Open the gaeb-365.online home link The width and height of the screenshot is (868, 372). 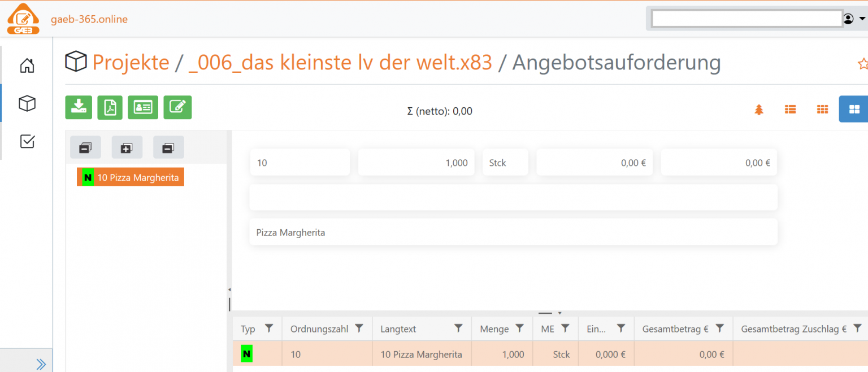pyautogui.click(x=88, y=19)
